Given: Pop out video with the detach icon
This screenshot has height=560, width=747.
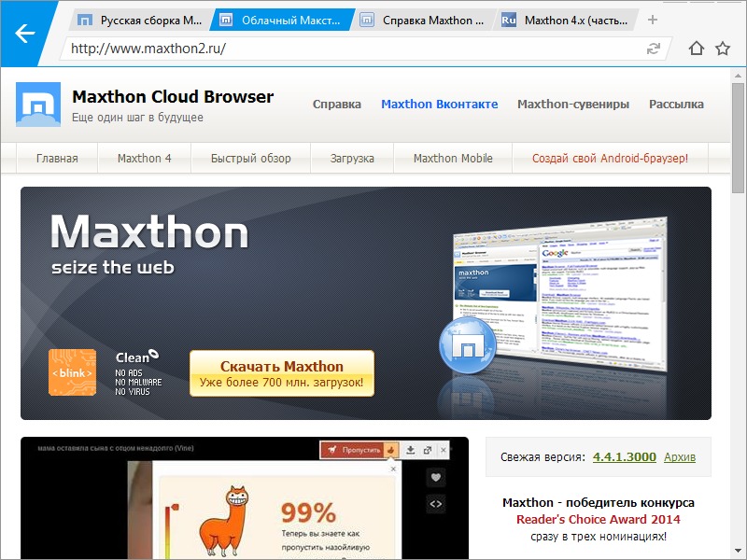Looking at the screenshot, I should point(428,450).
